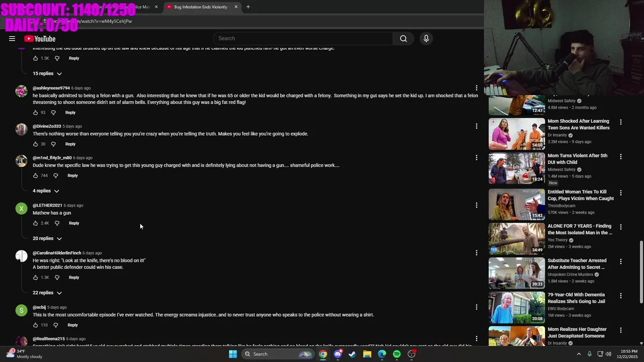Open options menu for @DivineZo333 comment

[x=476, y=126]
